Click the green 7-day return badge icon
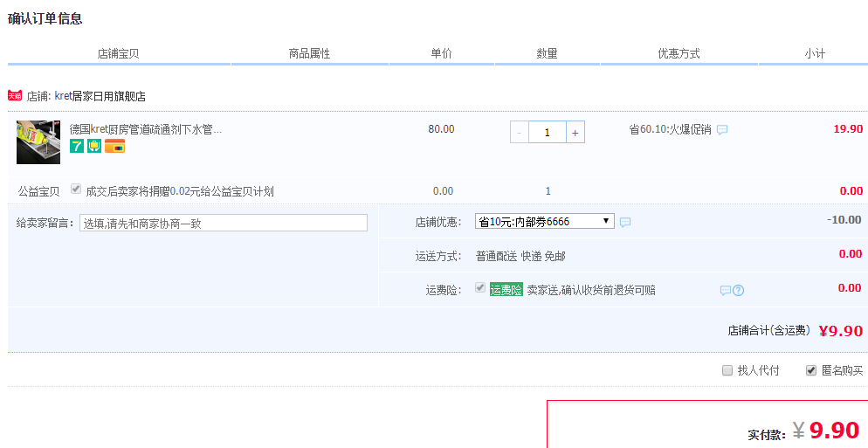868x448 pixels. [76, 146]
